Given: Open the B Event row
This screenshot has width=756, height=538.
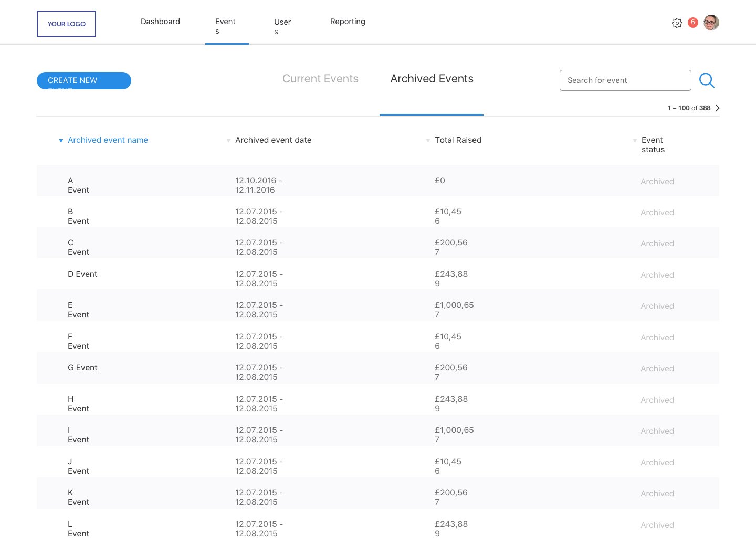Looking at the screenshot, I should (378, 212).
